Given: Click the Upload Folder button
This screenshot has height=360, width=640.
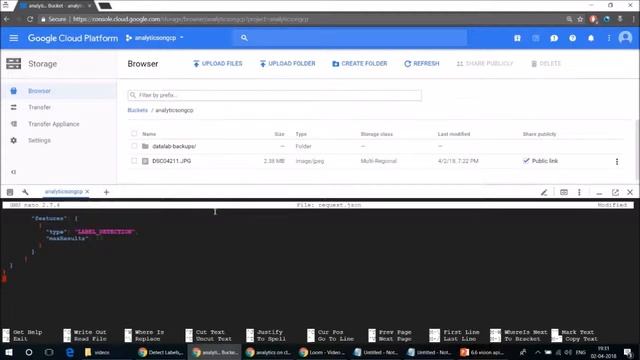Looking at the screenshot, I should [x=287, y=64].
